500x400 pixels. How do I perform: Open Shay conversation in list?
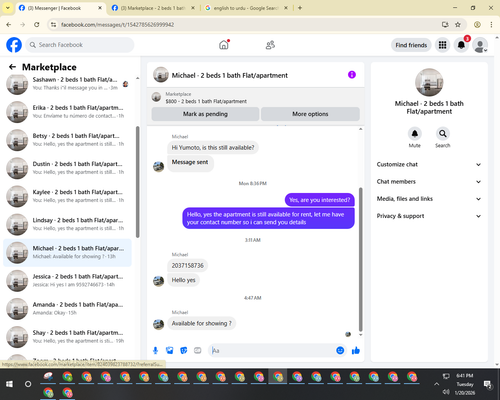coord(67,337)
